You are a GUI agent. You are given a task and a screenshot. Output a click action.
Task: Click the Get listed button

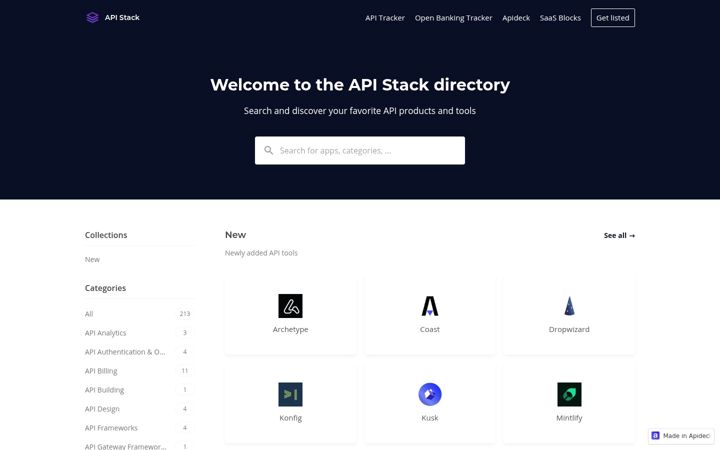coord(613,18)
